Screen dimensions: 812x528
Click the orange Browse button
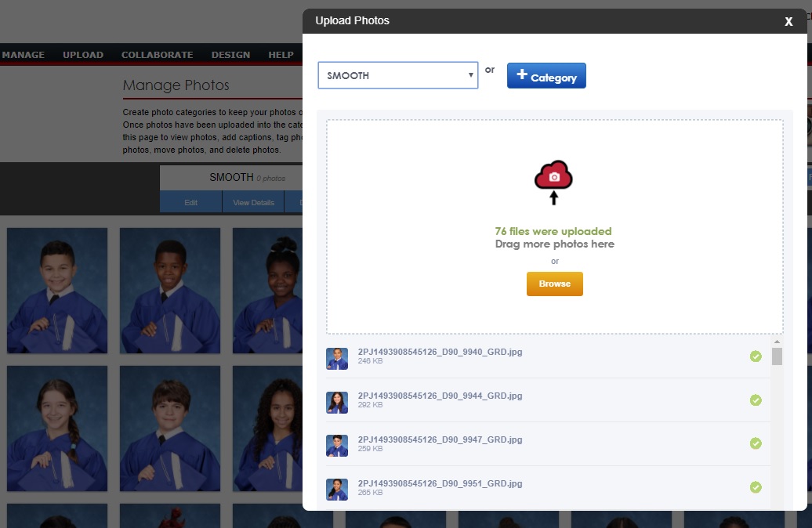pyautogui.click(x=555, y=284)
